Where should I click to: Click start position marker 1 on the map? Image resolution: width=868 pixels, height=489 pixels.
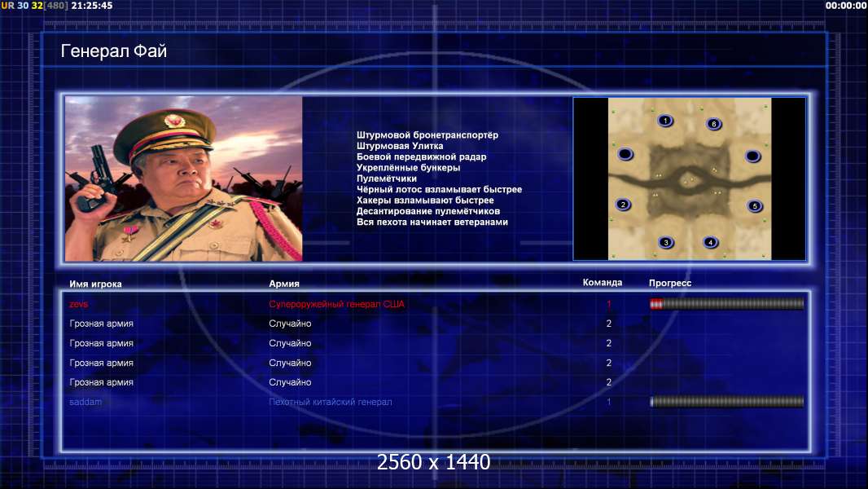pos(665,120)
